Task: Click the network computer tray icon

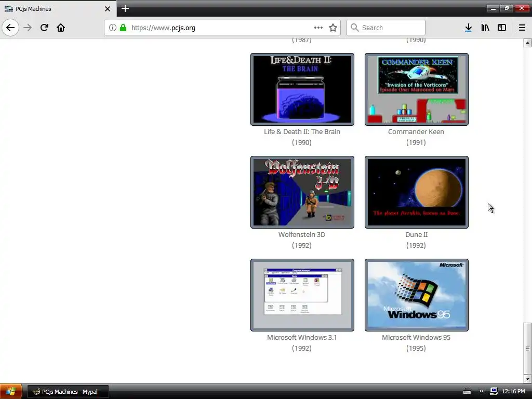Action: (494, 391)
